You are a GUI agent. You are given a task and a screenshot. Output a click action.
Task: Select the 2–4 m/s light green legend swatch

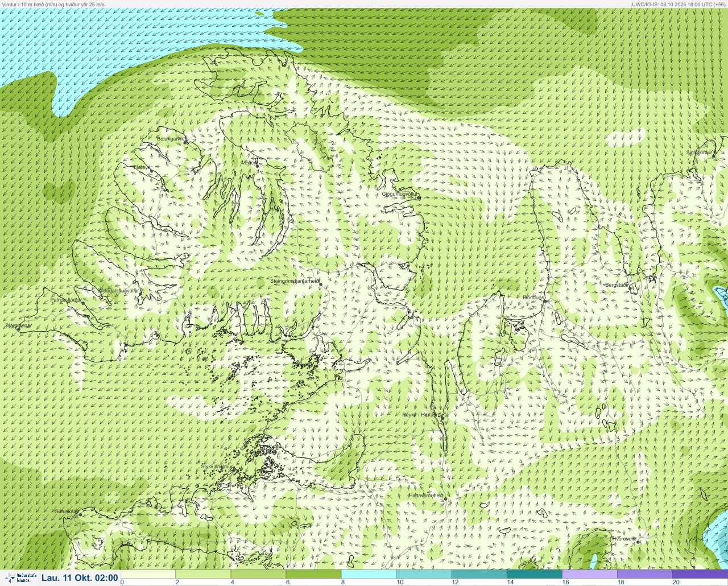(x=203, y=574)
